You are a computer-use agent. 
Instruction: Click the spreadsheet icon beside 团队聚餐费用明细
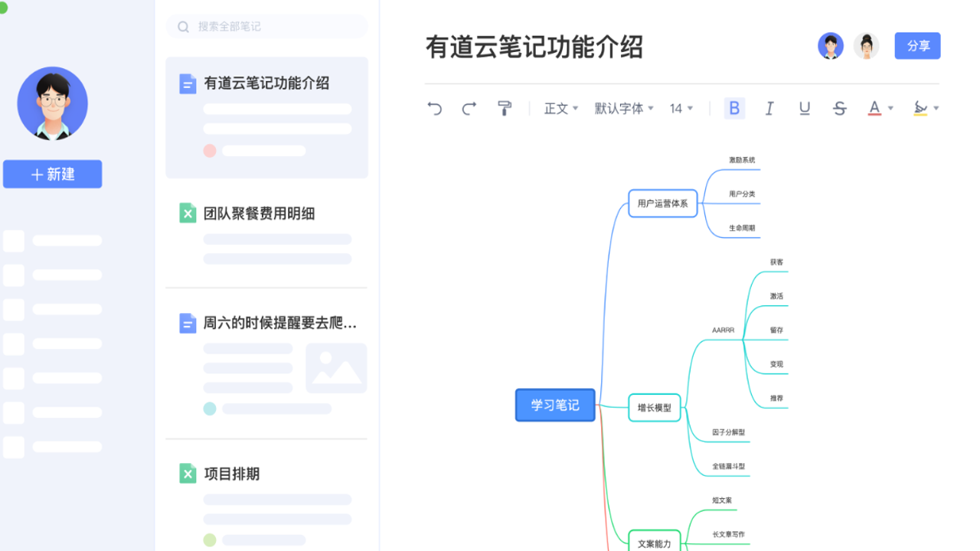[188, 214]
